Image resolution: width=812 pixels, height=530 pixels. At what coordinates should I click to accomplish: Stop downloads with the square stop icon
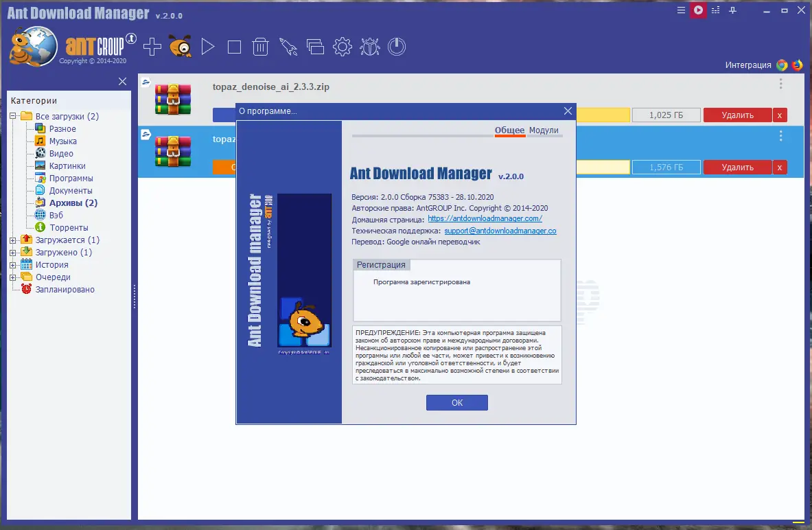(x=233, y=47)
